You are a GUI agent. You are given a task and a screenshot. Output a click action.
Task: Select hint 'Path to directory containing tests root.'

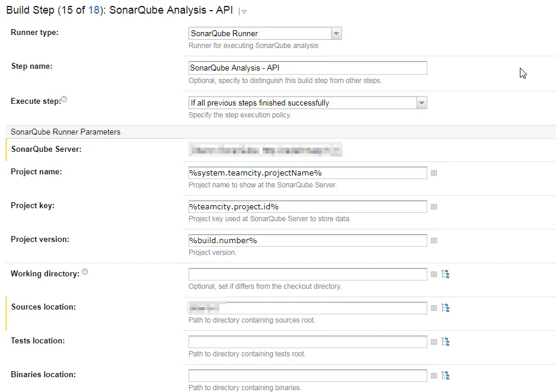[247, 354]
